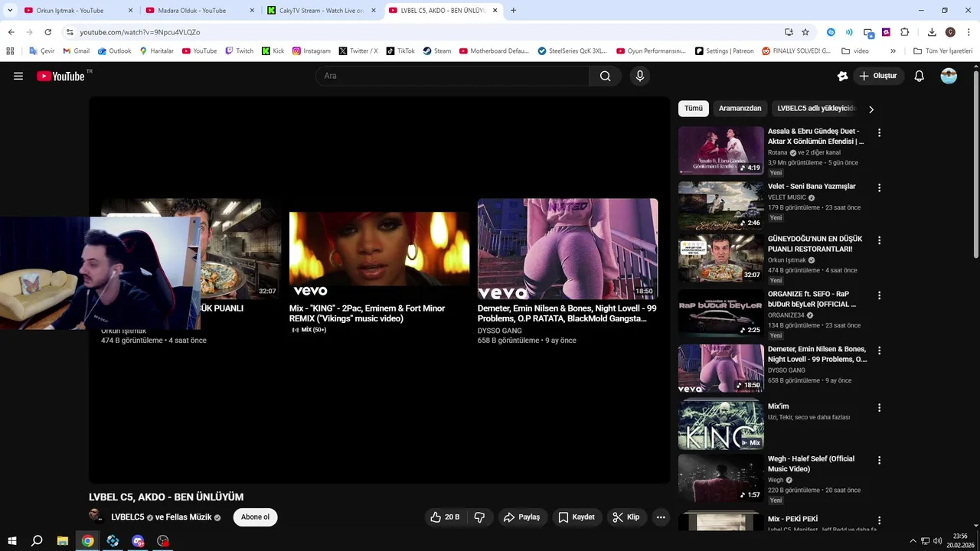The height and width of the screenshot is (551, 980).
Task: Open options for Velet - Seni Bana Yazmışlar
Action: click(879, 187)
